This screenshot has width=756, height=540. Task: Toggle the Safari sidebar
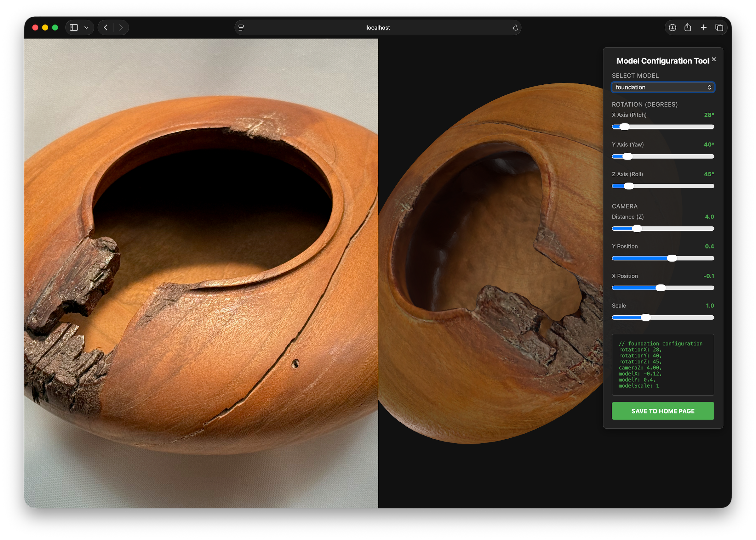tap(73, 28)
